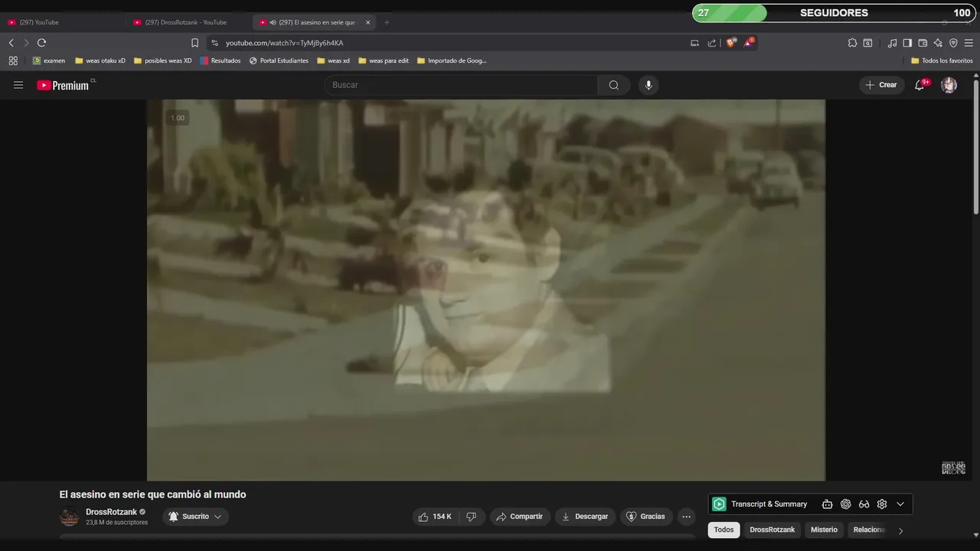Viewport: 980px width, 551px height.
Task: Open the media control music note icon
Action: (892, 43)
